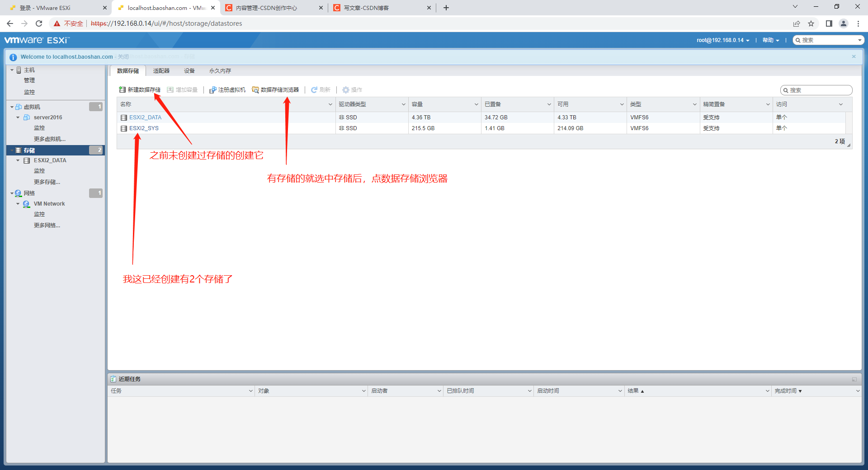
Task: Switch to the Adapters (适配器) tab
Action: (x=161, y=71)
